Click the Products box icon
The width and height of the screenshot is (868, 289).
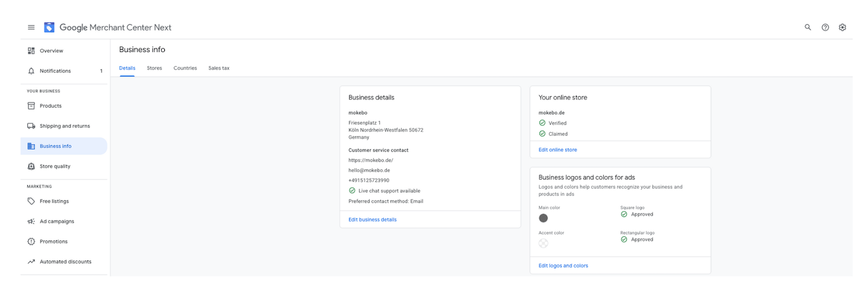point(31,105)
